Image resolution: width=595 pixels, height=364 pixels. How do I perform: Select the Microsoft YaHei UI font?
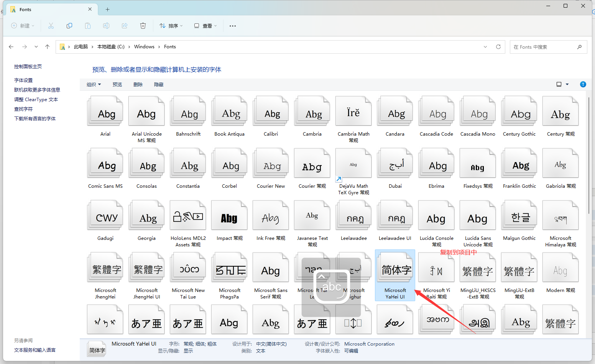click(395, 275)
